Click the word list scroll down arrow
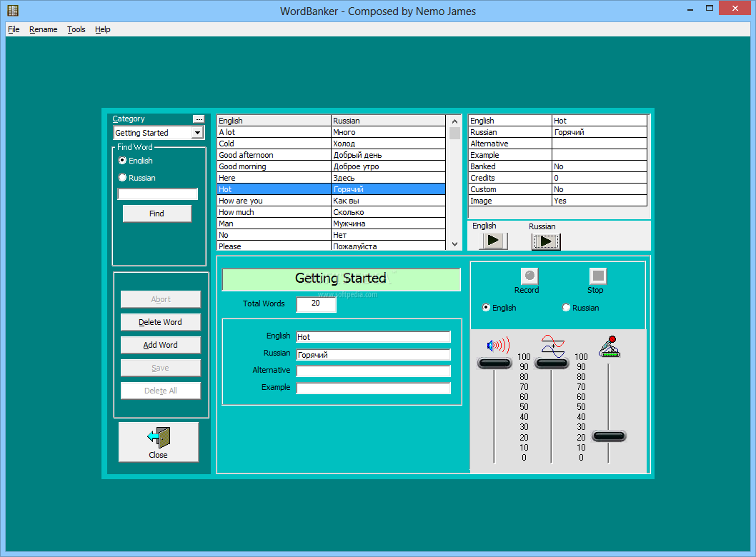The height and width of the screenshot is (557, 756). tap(454, 244)
